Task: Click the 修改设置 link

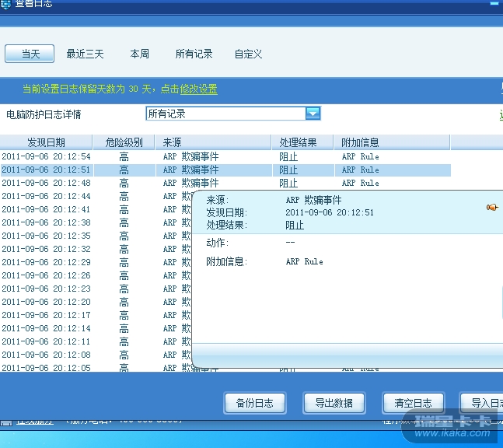Action: [x=198, y=89]
